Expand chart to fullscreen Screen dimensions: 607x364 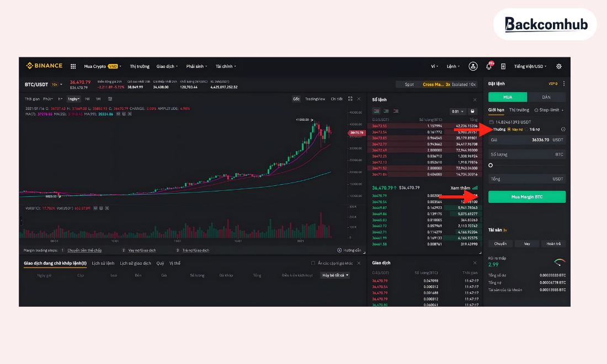350,99
